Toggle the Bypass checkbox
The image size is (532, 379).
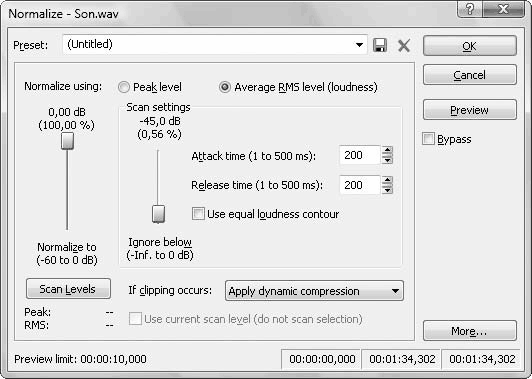428,139
